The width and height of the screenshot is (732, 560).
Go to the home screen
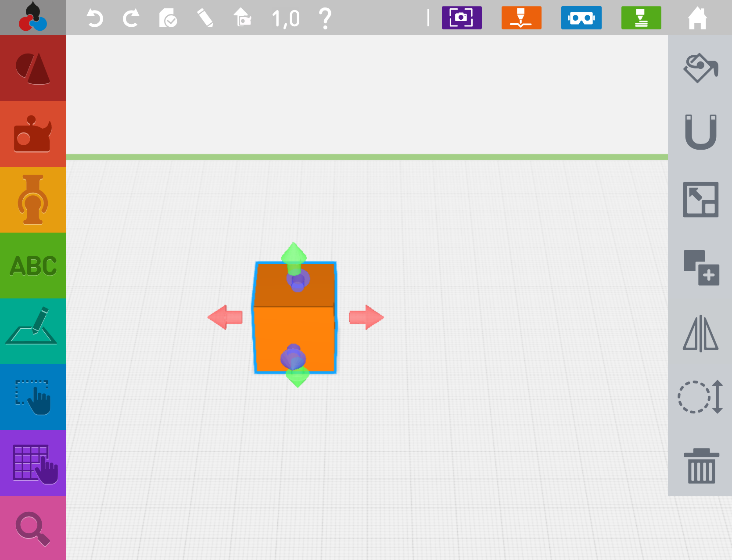pyautogui.click(x=697, y=18)
